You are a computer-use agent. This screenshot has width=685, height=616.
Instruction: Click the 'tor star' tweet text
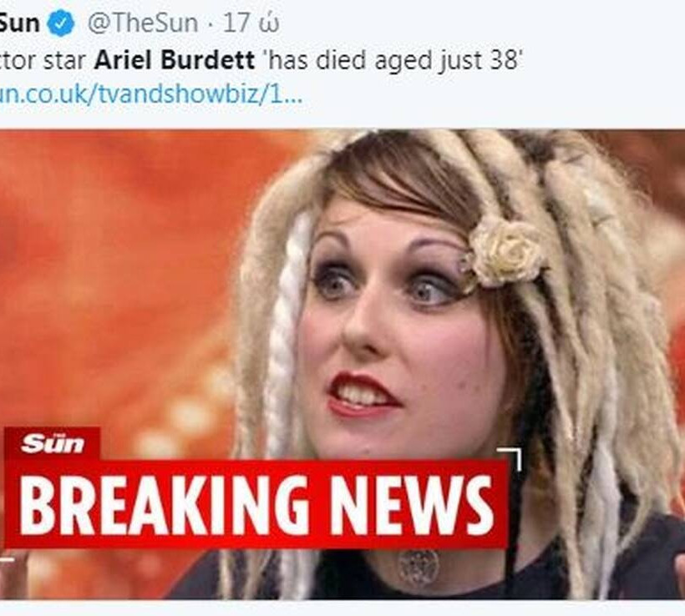pos(43,59)
